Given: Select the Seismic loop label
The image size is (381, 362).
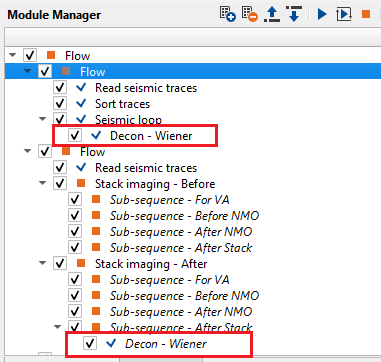Looking at the screenshot, I should pos(128,119).
